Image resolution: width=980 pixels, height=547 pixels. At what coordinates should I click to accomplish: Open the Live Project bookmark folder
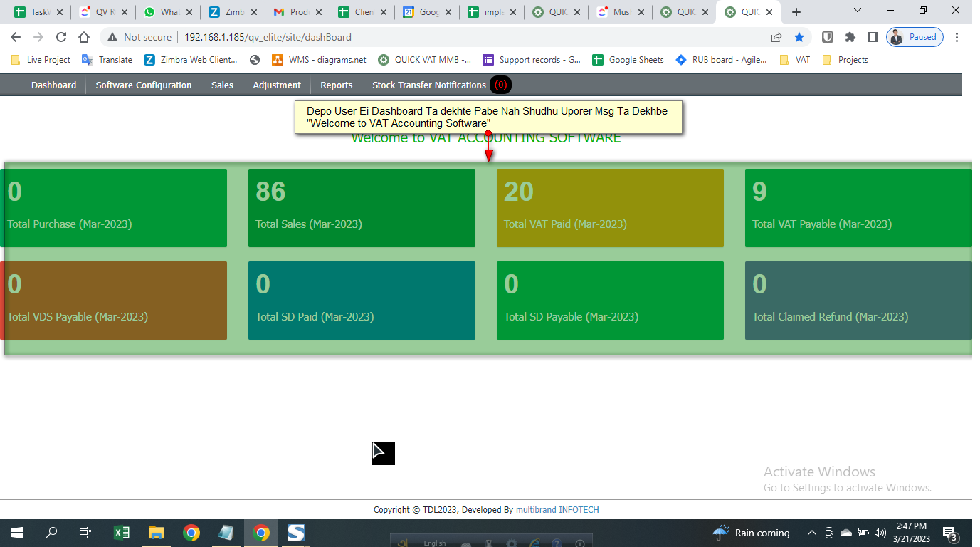pos(41,60)
